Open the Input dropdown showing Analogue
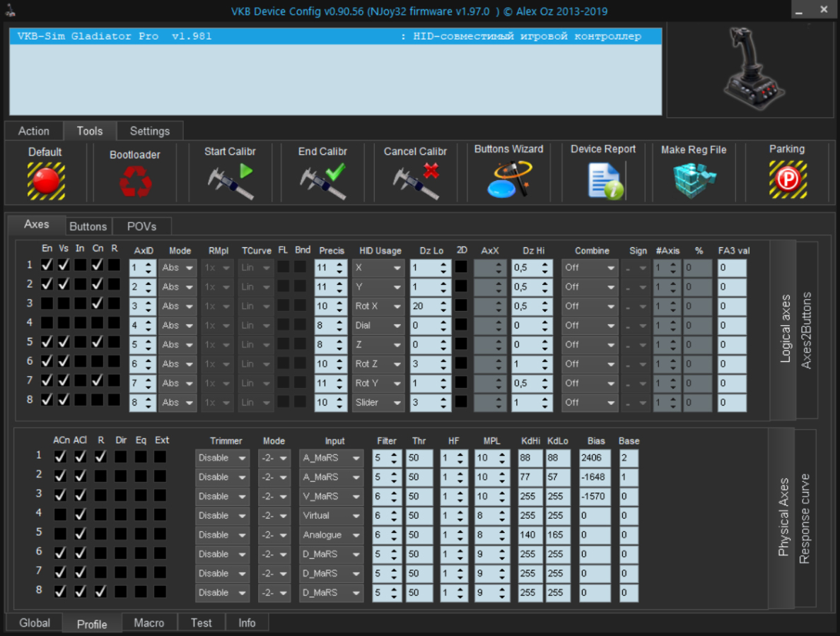 pos(330,535)
